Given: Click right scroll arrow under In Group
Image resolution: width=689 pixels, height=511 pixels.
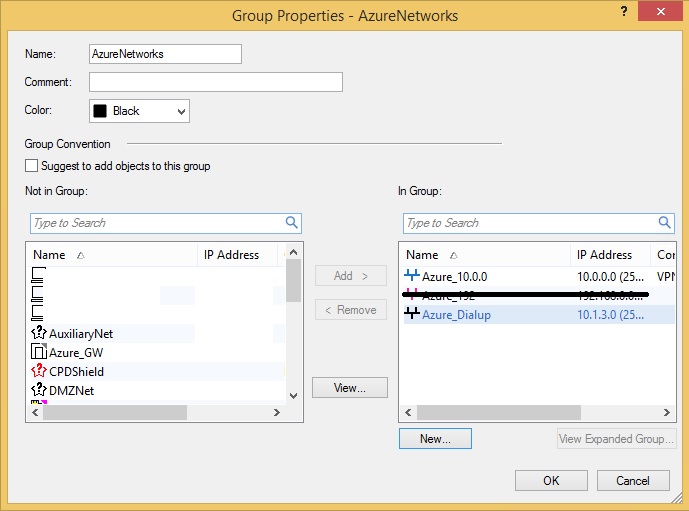Looking at the screenshot, I should (x=667, y=413).
